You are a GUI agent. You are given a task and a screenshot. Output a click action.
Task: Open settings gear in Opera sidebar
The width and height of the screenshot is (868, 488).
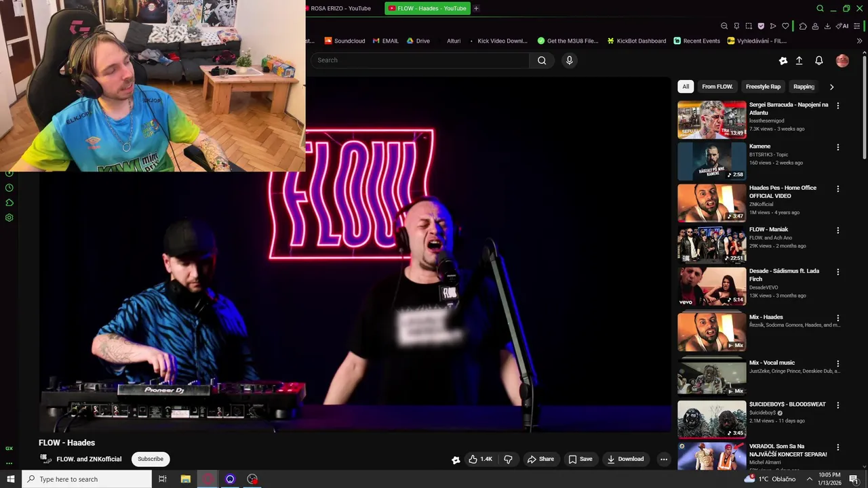coord(9,218)
